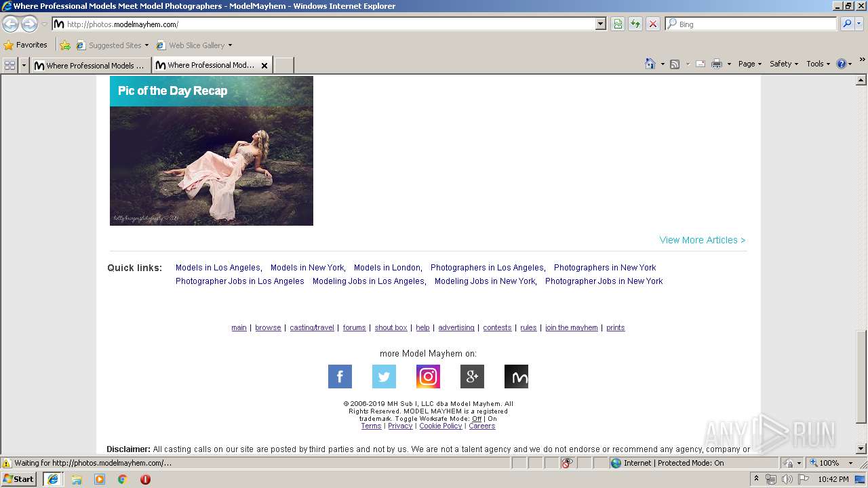
Task: Open Photographers in New York quick link
Action: point(605,268)
